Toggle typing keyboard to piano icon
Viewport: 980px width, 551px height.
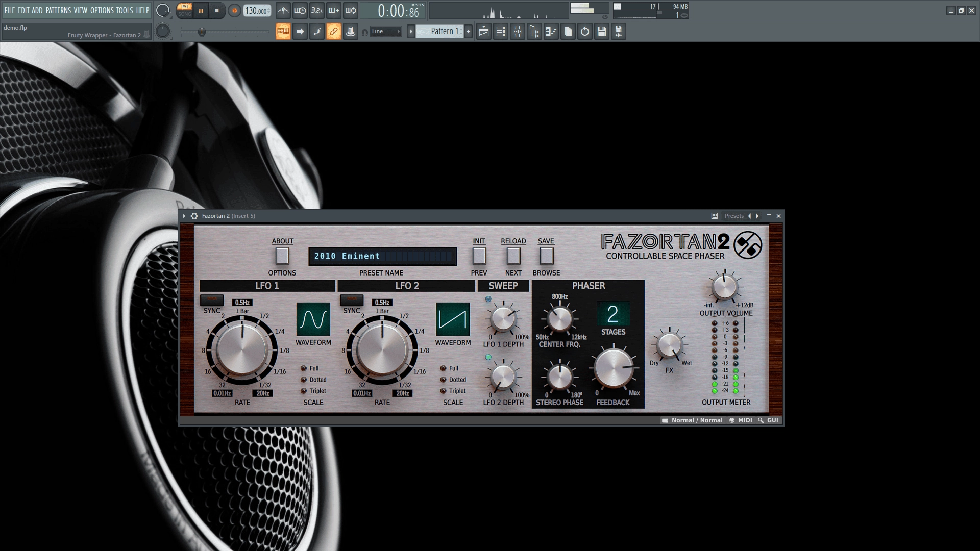(x=283, y=32)
